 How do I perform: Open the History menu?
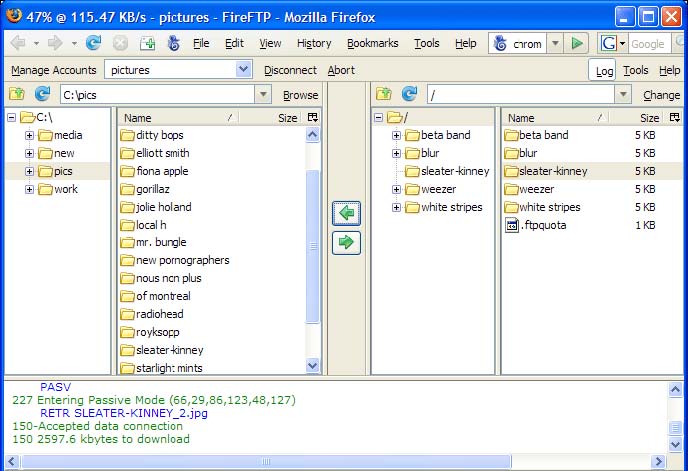coord(314,43)
